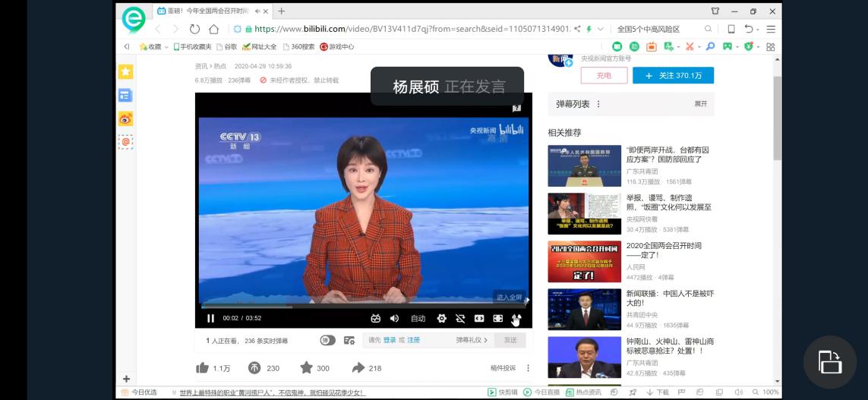This screenshot has width=868, height=400.
Task: Open the player settings gear
Action: click(x=441, y=318)
